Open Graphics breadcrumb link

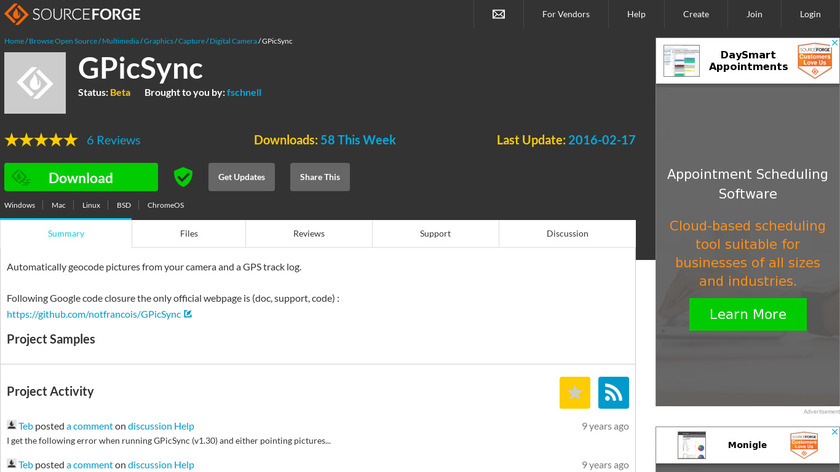(159, 41)
